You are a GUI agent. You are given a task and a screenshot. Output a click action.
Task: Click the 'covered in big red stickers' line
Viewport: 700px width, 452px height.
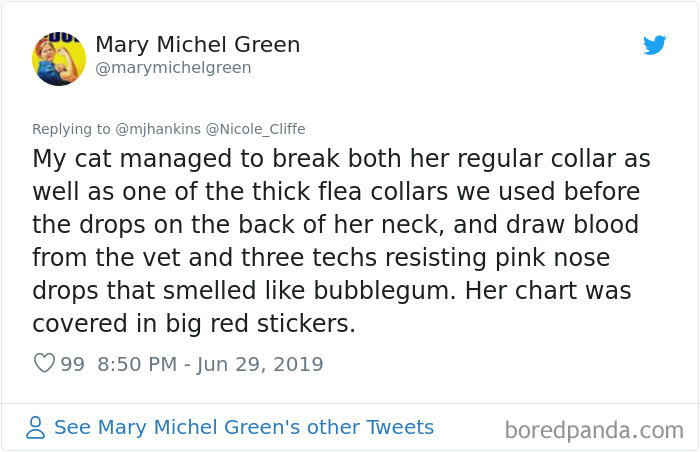tap(194, 324)
